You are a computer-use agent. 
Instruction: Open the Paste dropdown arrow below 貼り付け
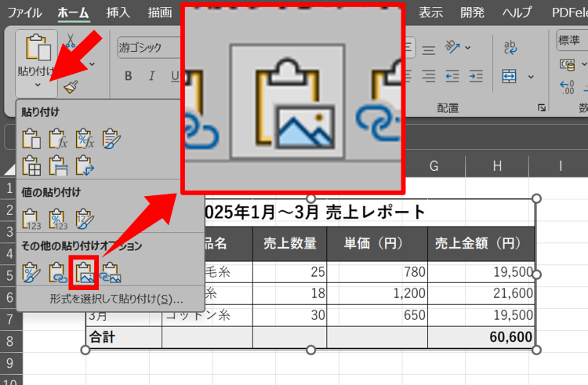click(x=38, y=85)
